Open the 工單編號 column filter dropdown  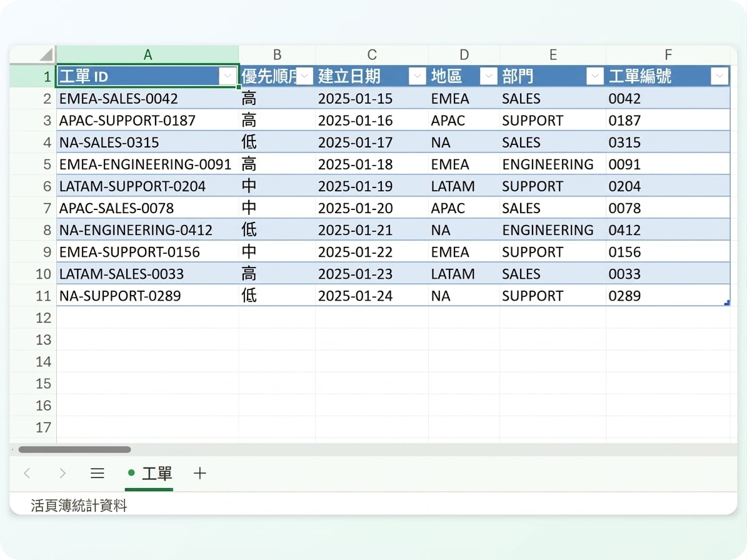click(719, 76)
